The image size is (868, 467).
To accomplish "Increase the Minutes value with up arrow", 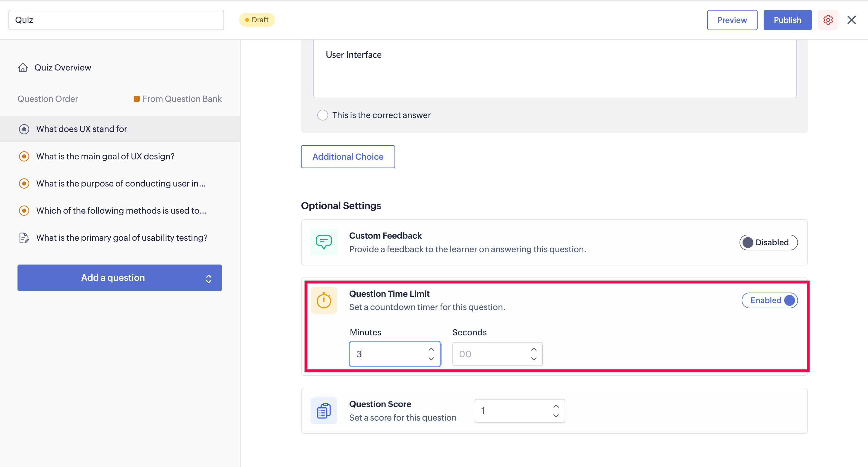I will tap(431, 349).
